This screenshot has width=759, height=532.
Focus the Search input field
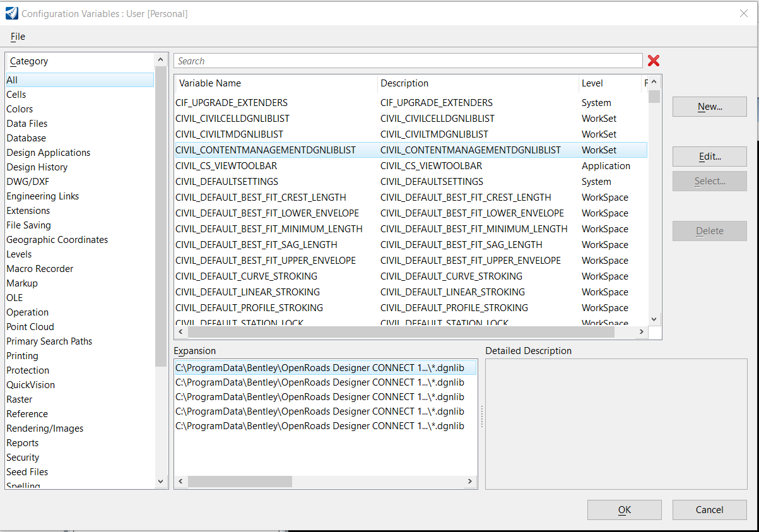point(408,61)
